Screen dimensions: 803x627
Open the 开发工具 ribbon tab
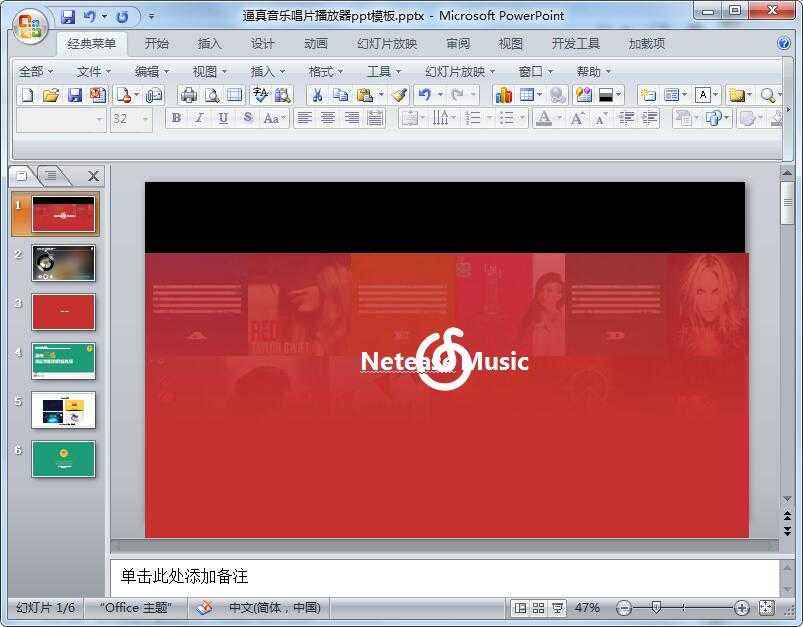(575, 44)
